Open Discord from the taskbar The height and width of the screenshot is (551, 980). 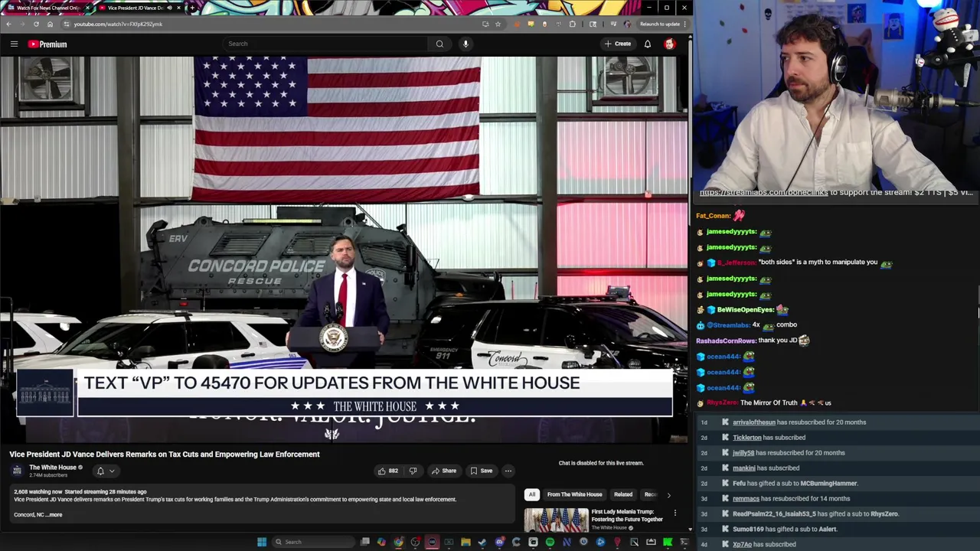pos(499,542)
